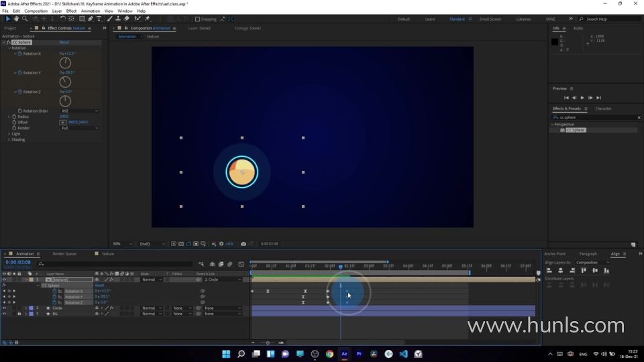Viewport: 644px width, 362px height.
Task: Toggle visibility of the BG layer
Action: coord(4,314)
